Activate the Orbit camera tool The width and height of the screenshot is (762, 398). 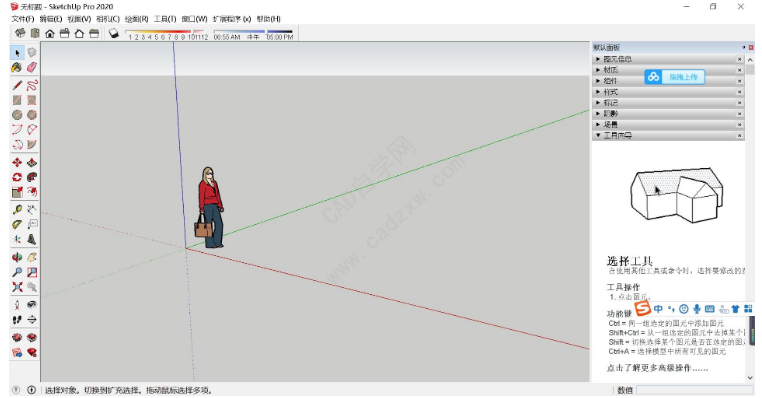[17, 257]
